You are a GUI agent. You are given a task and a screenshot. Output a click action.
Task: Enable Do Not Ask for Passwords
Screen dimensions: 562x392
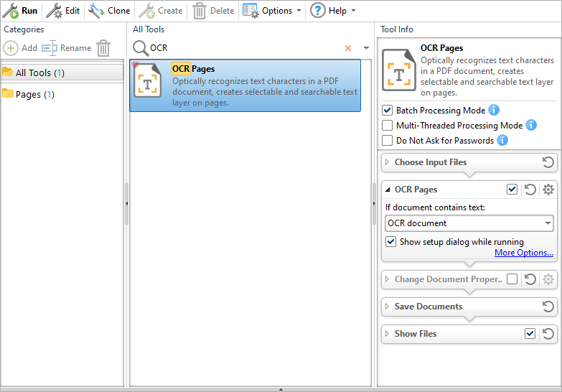coord(388,141)
